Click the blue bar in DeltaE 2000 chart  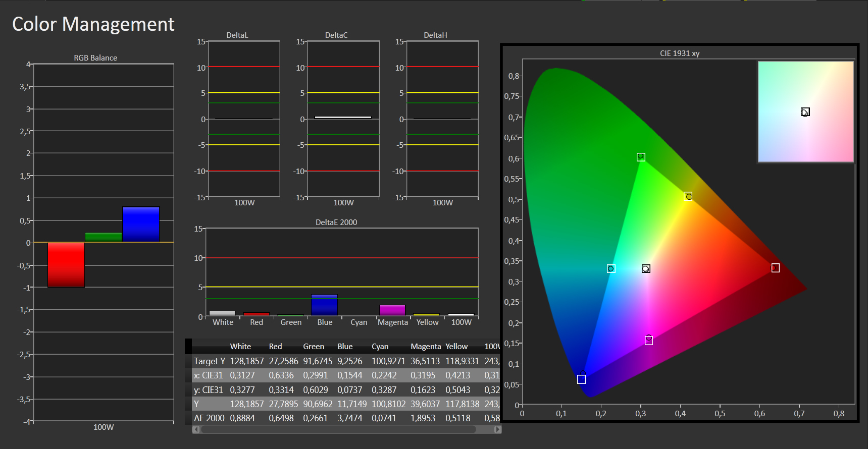(324, 305)
